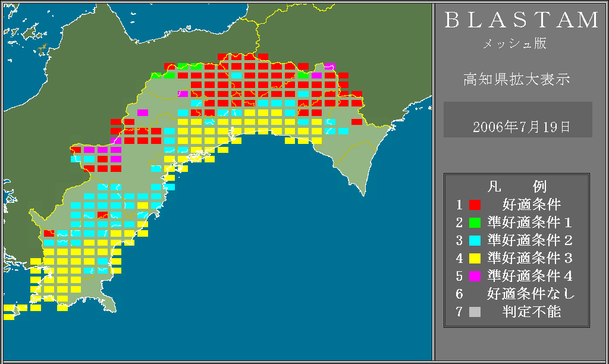Click the lone red cell near eastern Muroto peninsula
The width and height of the screenshot is (609, 364).
(x=357, y=122)
